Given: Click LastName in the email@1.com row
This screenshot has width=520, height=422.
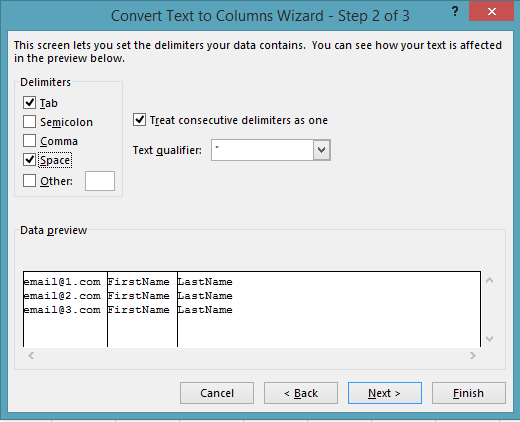Looking at the screenshot, I should coord(205,282).
